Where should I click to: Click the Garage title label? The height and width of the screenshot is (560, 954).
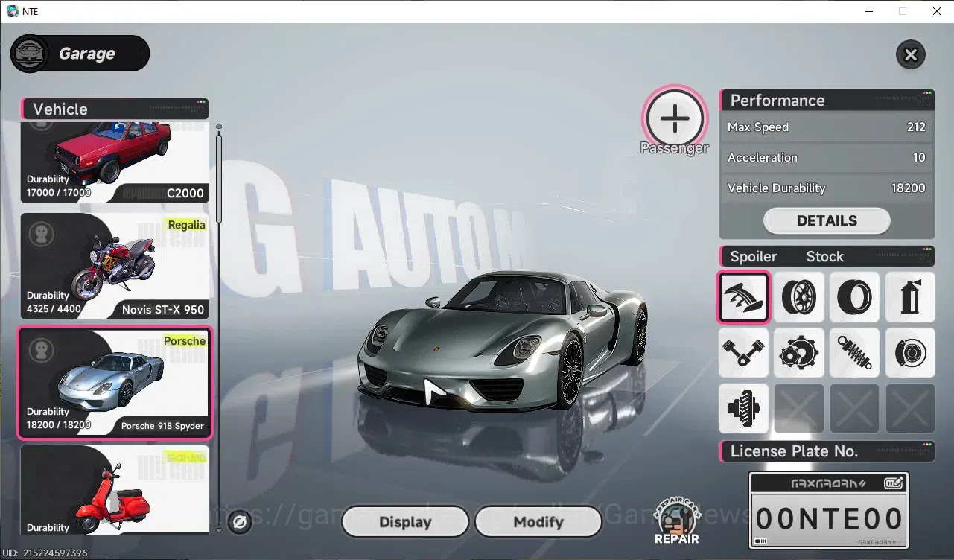pyautogui.click(x=86, y=54)
